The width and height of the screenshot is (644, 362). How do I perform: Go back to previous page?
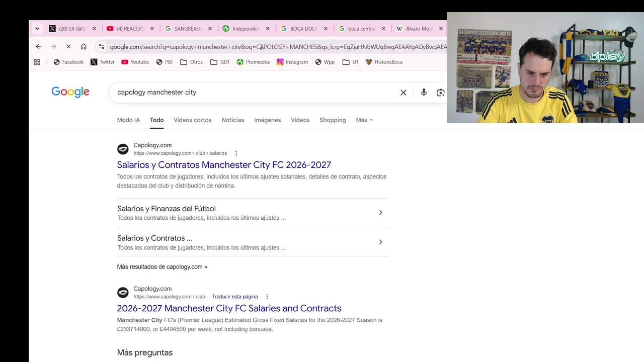38,47
